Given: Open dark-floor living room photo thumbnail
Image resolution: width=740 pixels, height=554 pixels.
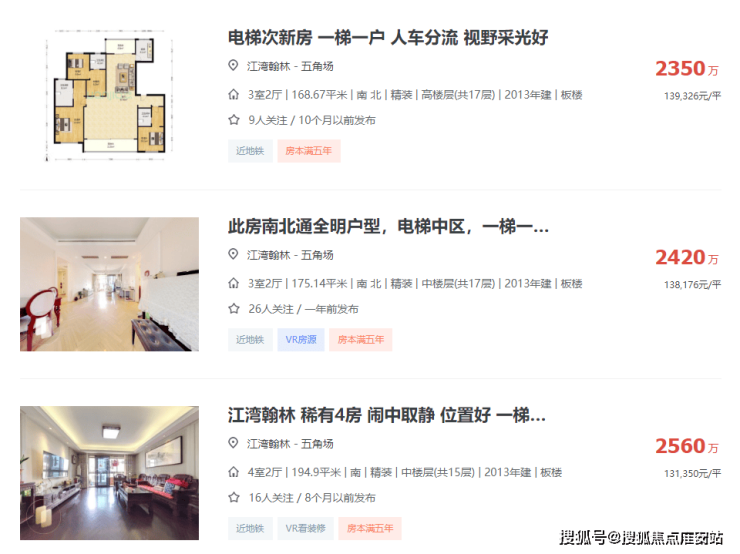Looking at the screenshot, I should tap(109, 473).
